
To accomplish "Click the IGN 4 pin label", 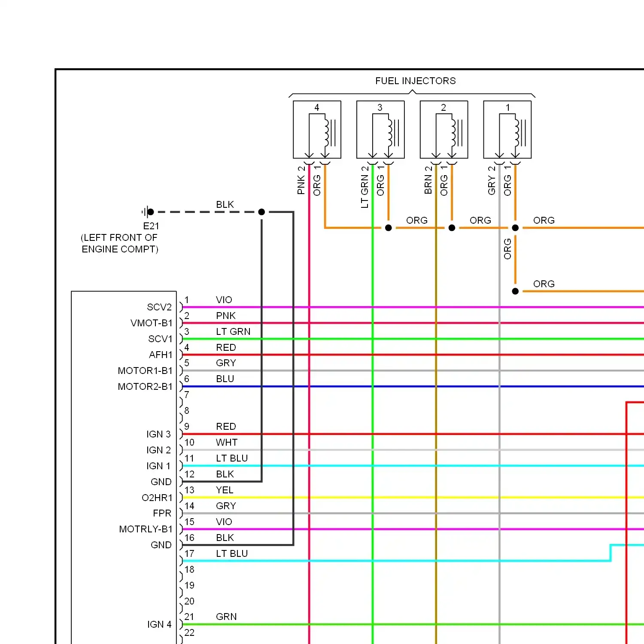I will (159, 624).
